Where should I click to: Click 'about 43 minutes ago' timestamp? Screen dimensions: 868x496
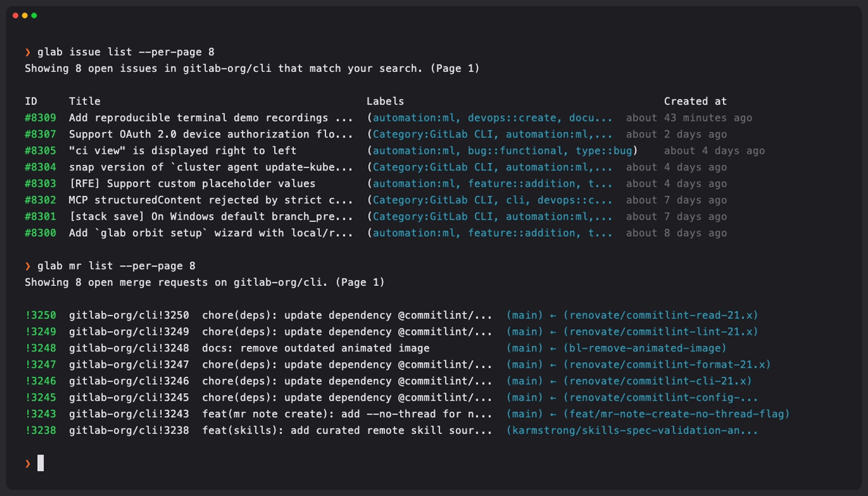pos(689,118)
